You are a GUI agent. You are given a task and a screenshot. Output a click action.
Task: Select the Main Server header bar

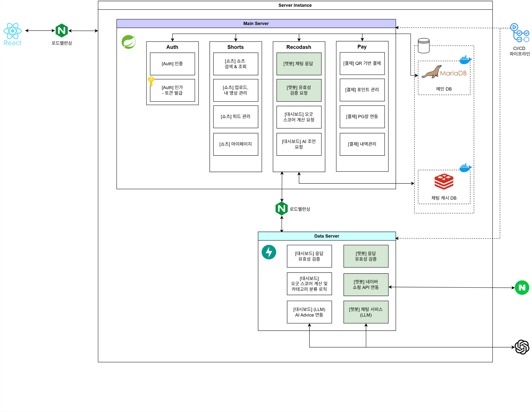(x=256, y=24)
